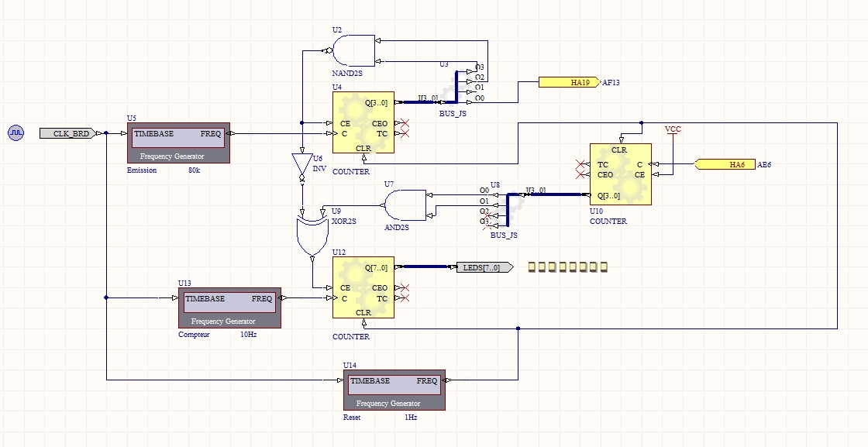Screen dimensions: 868x447
Task: Select the LEDS[7..0] bus port
Action: (484, 267)
